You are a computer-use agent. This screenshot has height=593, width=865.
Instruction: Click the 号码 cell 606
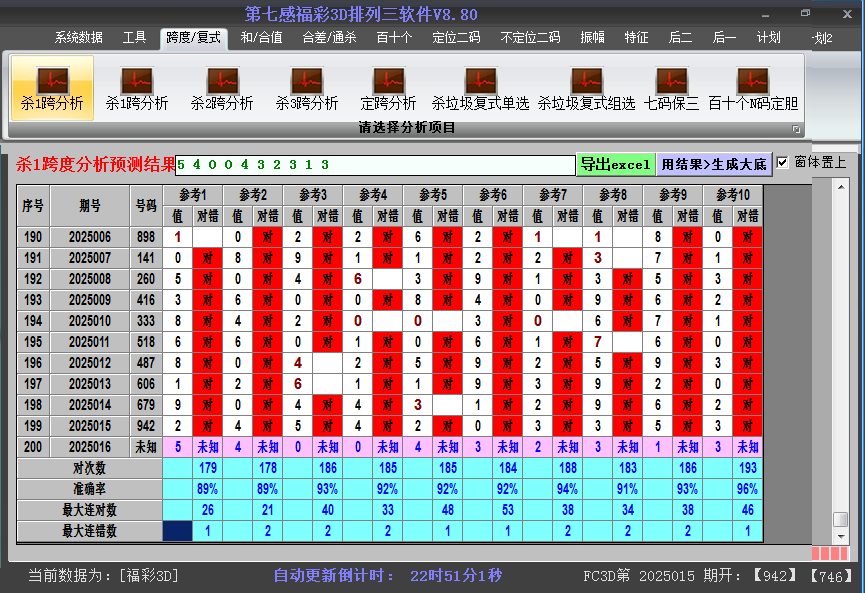146,384
